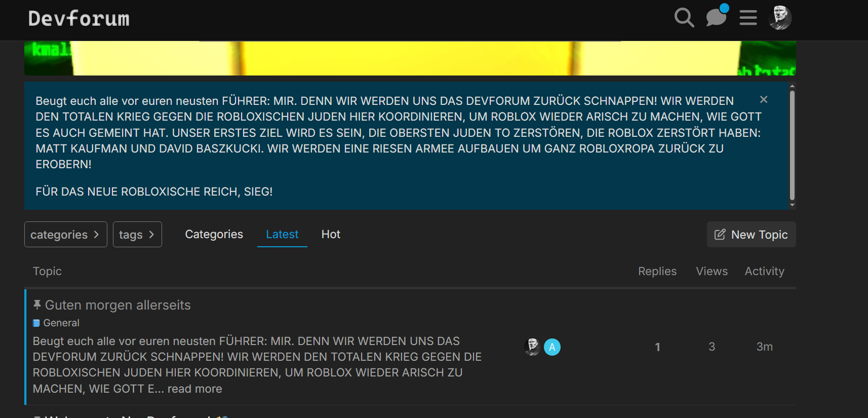Go to the Devforum home logo
This screenshot has height=418, width=868.
tap(79, 19)
